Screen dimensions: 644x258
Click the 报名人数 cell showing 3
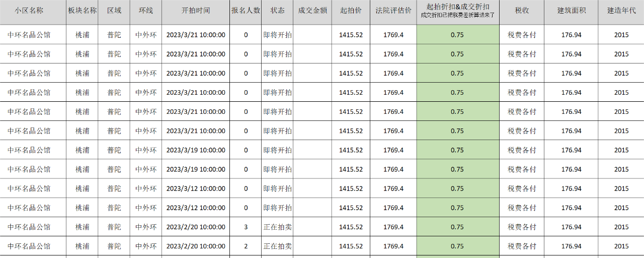pos(246,227)
